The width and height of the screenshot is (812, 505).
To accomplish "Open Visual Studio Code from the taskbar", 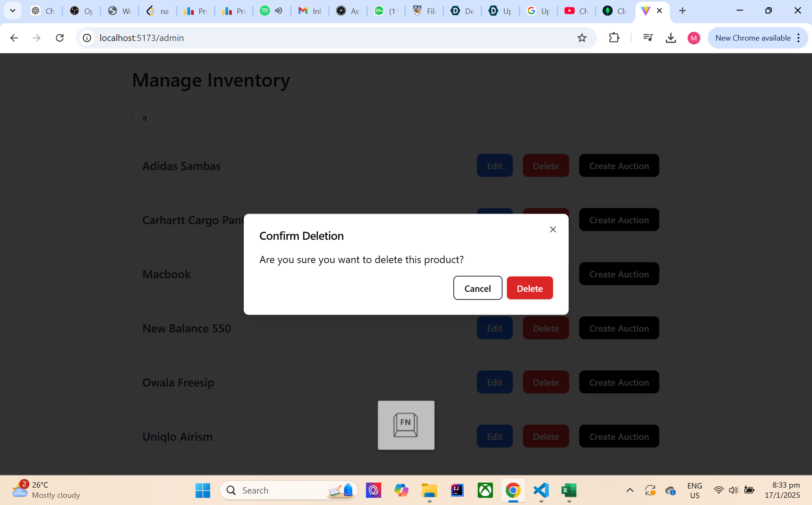I will point(541,490).
